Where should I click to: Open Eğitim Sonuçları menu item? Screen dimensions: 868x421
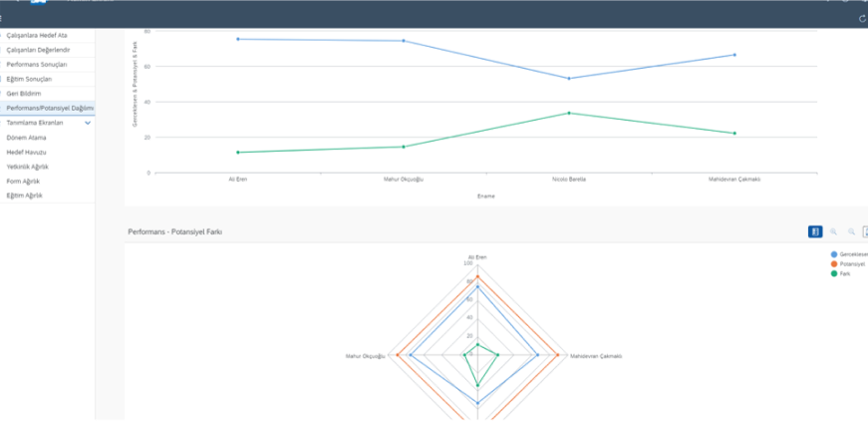48,79
